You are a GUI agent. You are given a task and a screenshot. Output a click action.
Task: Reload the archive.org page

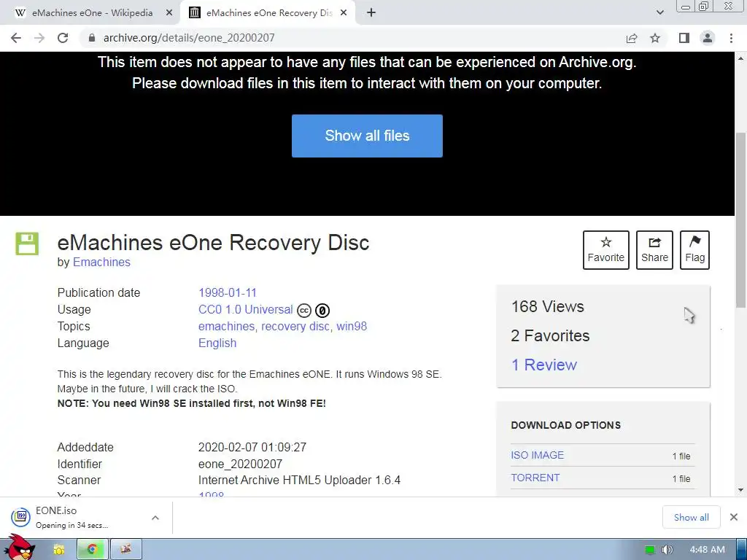pyautogui.click(x=63, y=38)
